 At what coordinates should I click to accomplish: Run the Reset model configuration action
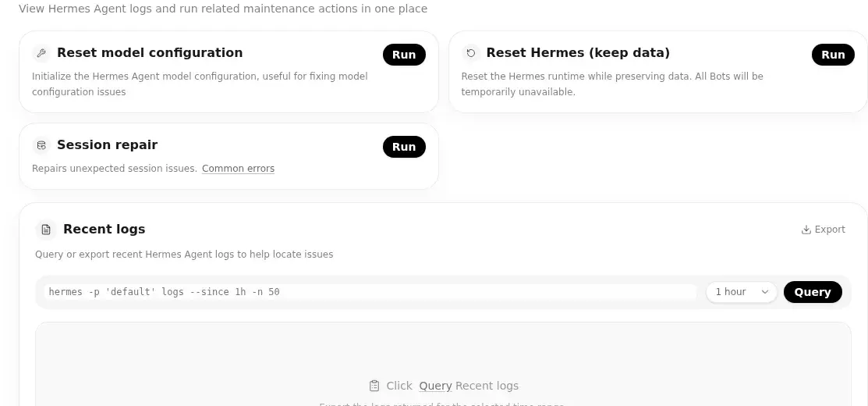404,55
